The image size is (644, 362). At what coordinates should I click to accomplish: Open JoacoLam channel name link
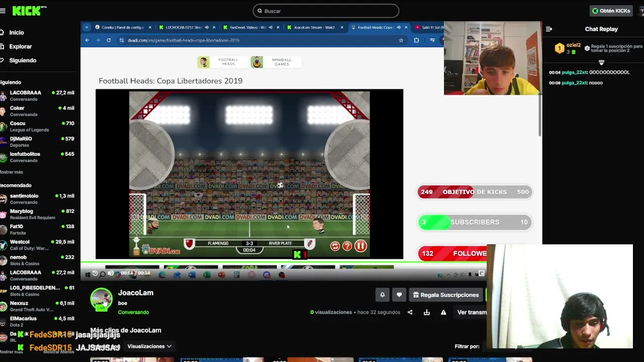coord(135,293)
